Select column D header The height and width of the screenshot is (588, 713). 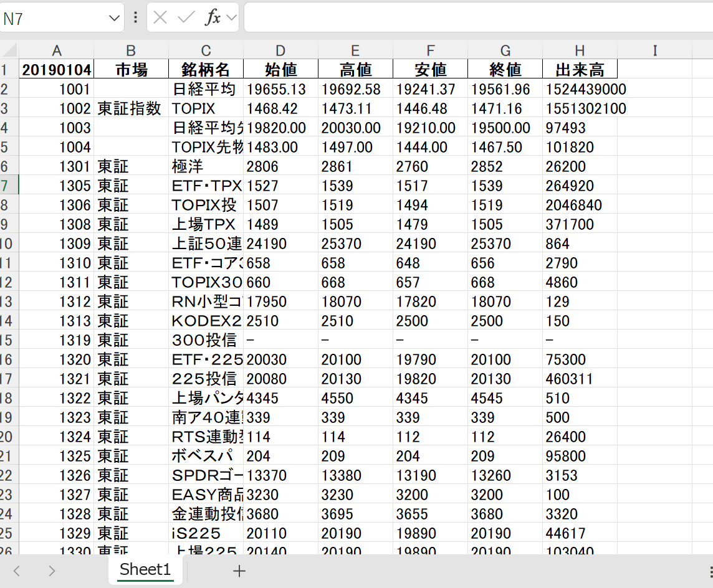tap(280, 50)
